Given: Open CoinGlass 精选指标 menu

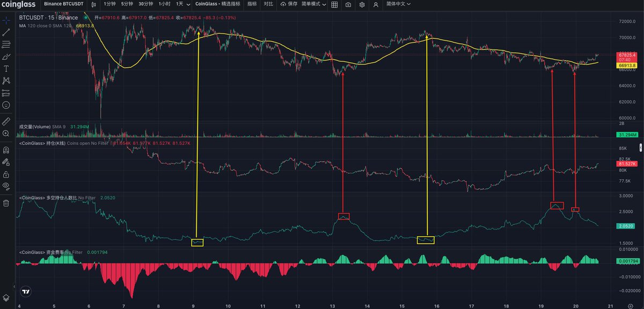Looking at the screenshot, I should tap(218, 4).
